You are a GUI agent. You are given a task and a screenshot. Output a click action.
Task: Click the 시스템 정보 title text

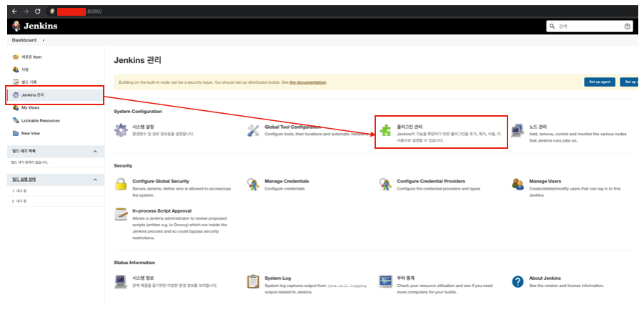pyautogui.click(x=143, y=278)
